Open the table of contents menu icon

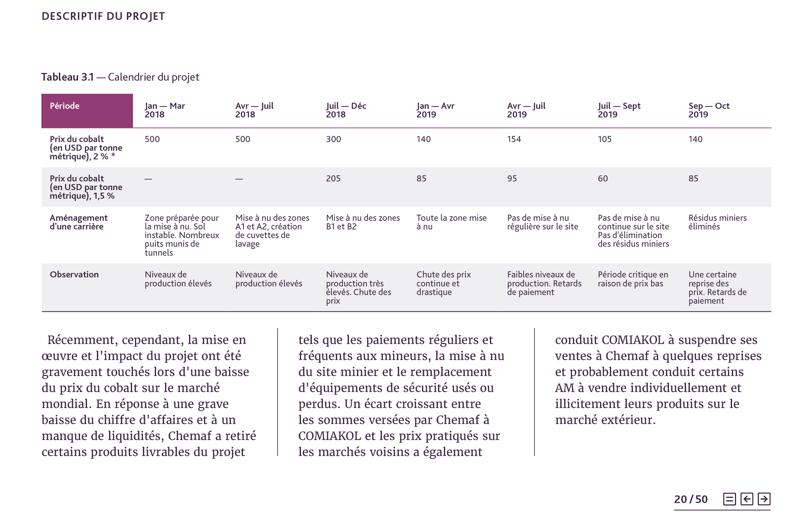(x=729, y=499)
